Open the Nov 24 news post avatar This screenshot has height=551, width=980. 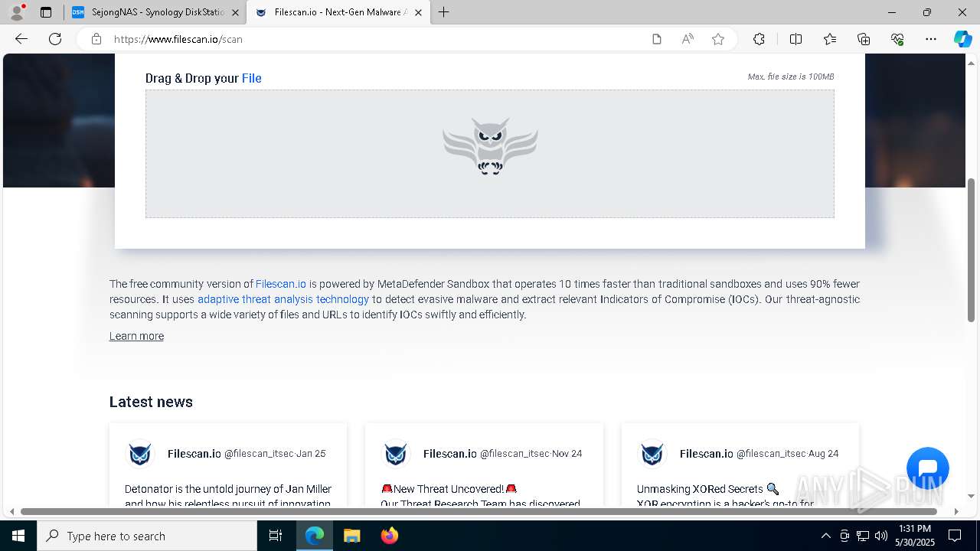point(396,453)
